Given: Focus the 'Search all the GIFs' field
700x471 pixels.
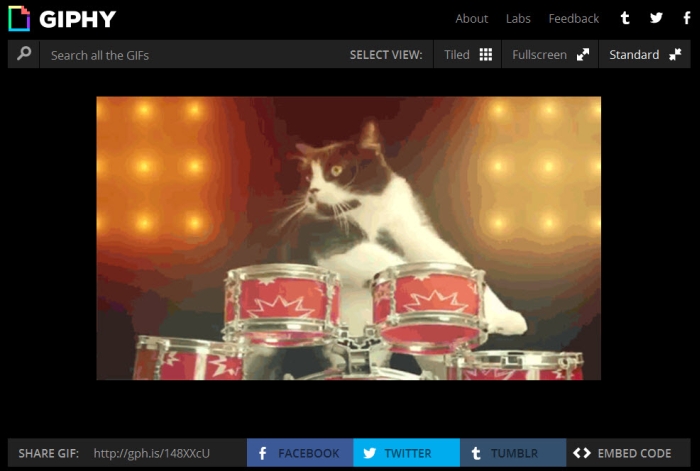Looking at the screenshot, I should pyautogui.click(x=192, y=54).
